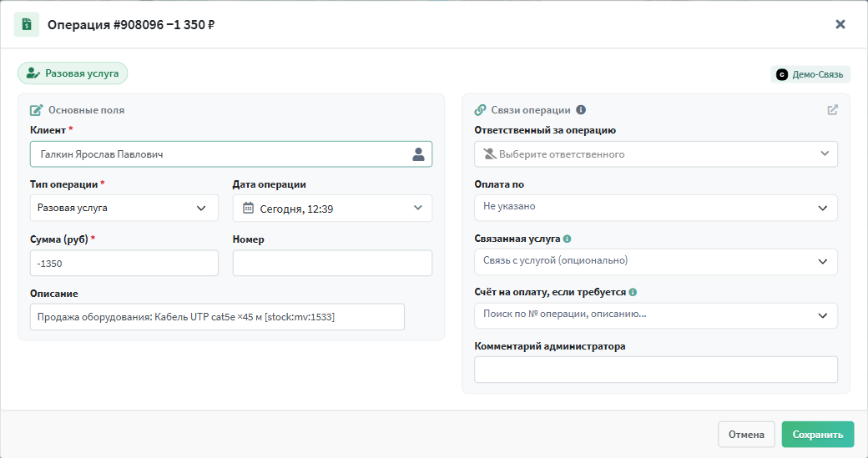The image size is (868, 458).
Task: Click the person icon in Клиент field
Action: [418, 154]
